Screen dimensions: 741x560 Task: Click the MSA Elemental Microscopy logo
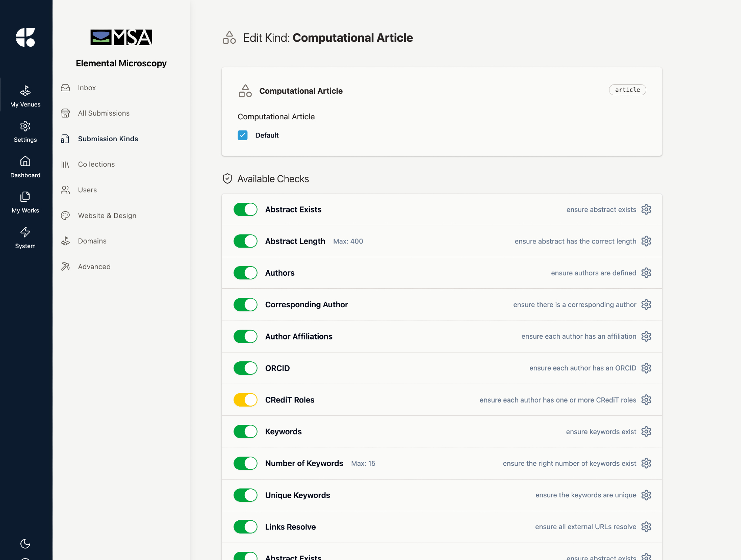coord(121,37)
